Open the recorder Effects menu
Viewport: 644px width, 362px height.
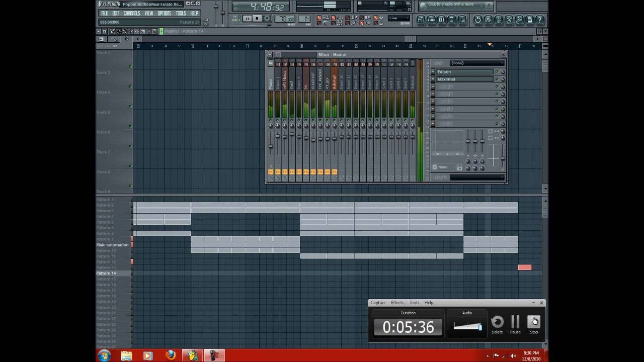(x=397, y=303)
